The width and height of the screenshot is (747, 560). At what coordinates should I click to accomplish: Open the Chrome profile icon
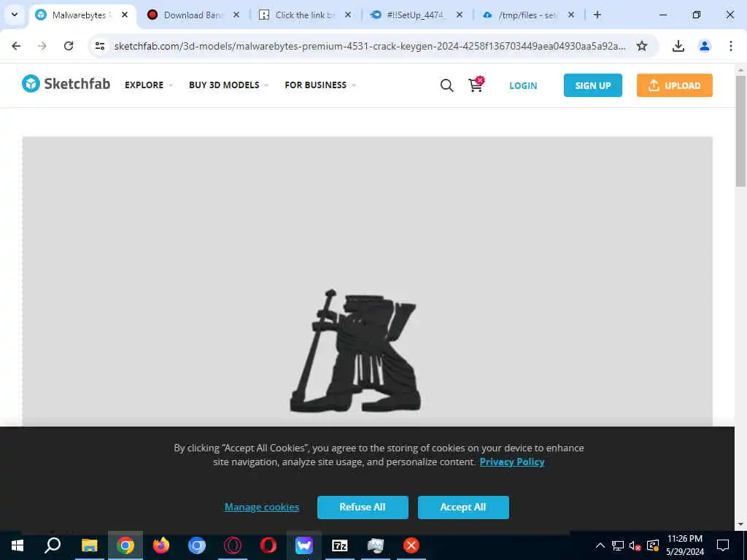tap(705, 46)
